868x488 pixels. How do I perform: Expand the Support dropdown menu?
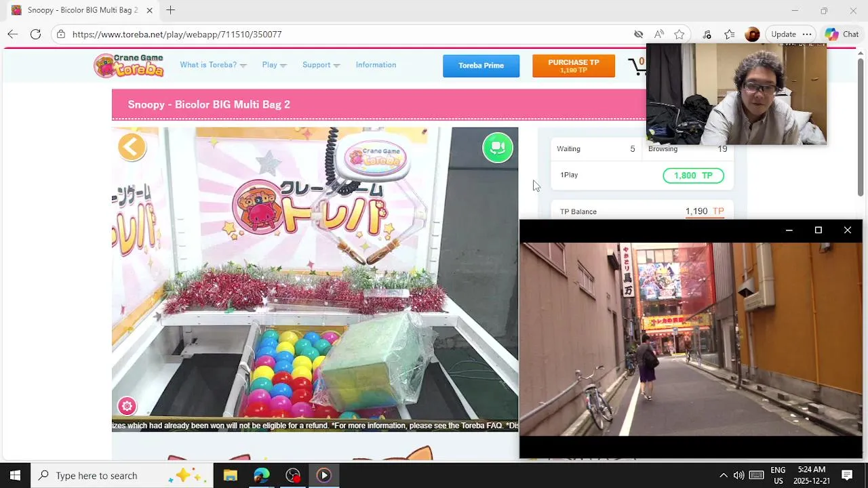click(x=321, y=65)
